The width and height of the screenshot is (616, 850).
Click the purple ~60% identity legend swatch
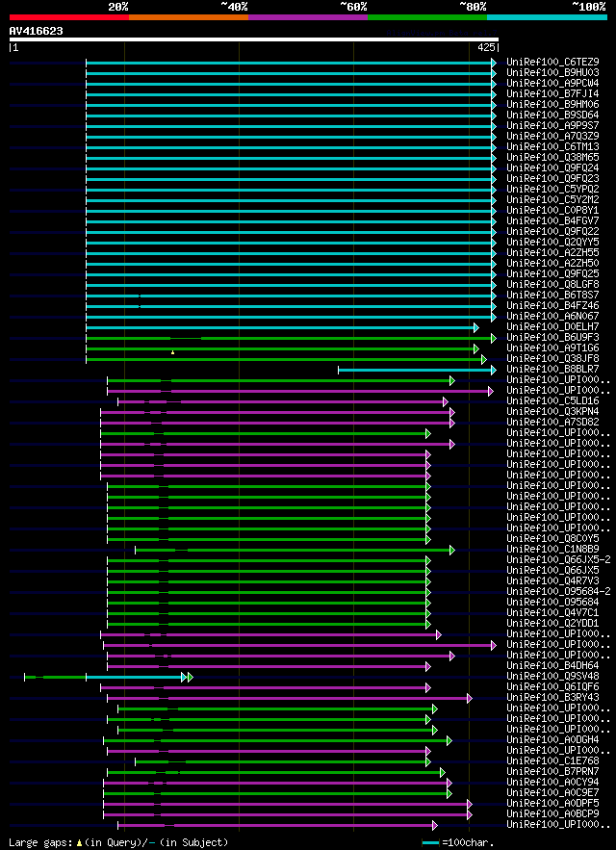click(308, 17)
